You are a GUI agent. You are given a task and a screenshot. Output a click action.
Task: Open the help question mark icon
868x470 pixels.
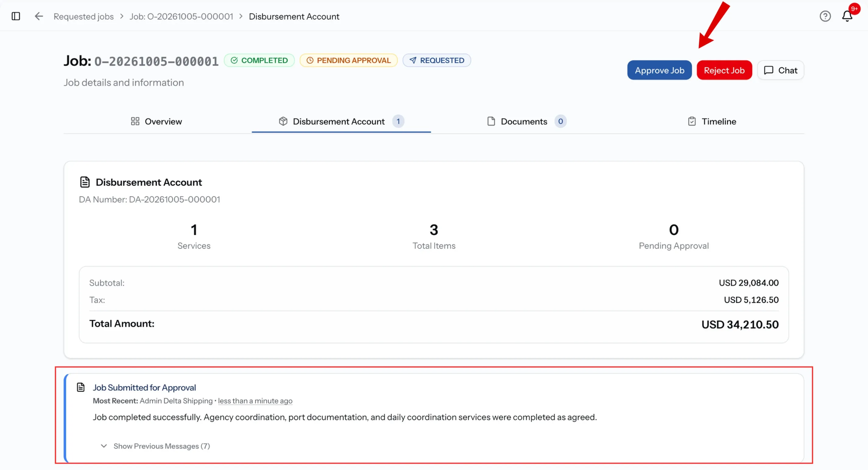coord(825,16)
